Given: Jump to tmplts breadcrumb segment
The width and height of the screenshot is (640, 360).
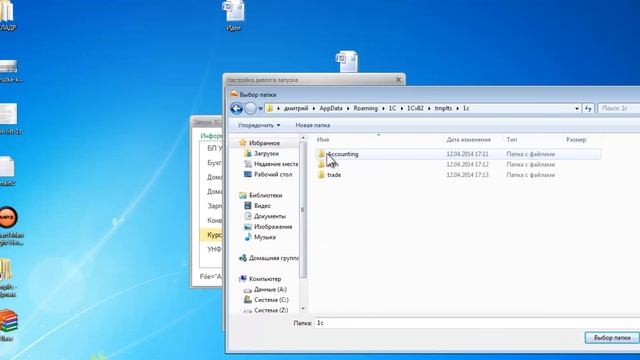Looking at the screenshot, I should coord(443,109).
